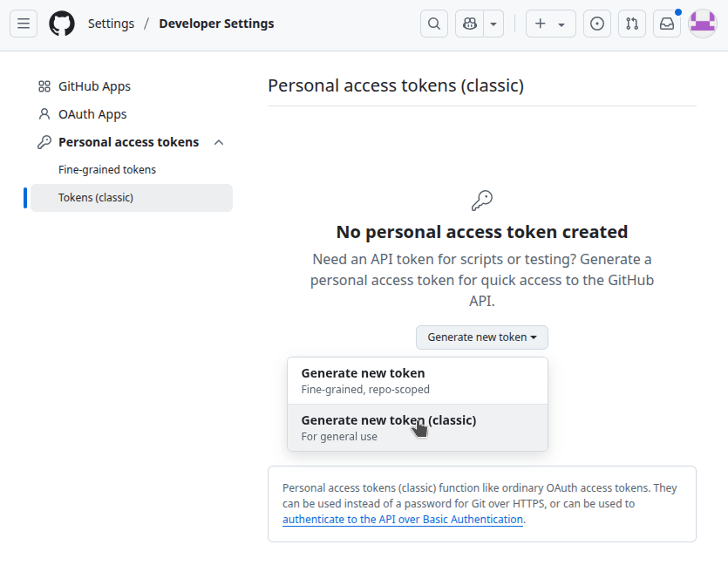Open GitHub Copilot chat icon
The height and width of the screenshot is (572, 728).
[470, 24]
